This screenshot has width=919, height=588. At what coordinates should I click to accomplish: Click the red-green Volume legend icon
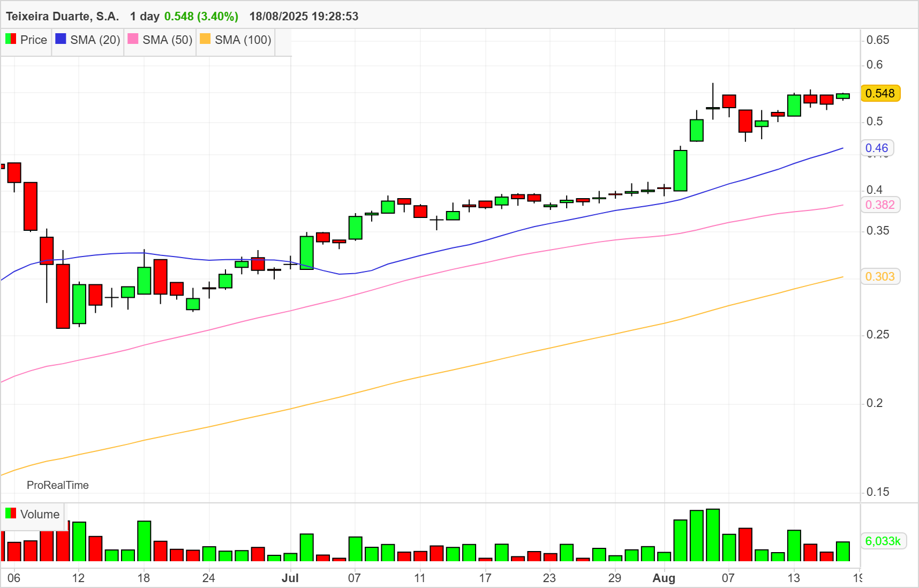tap(11, 514)
